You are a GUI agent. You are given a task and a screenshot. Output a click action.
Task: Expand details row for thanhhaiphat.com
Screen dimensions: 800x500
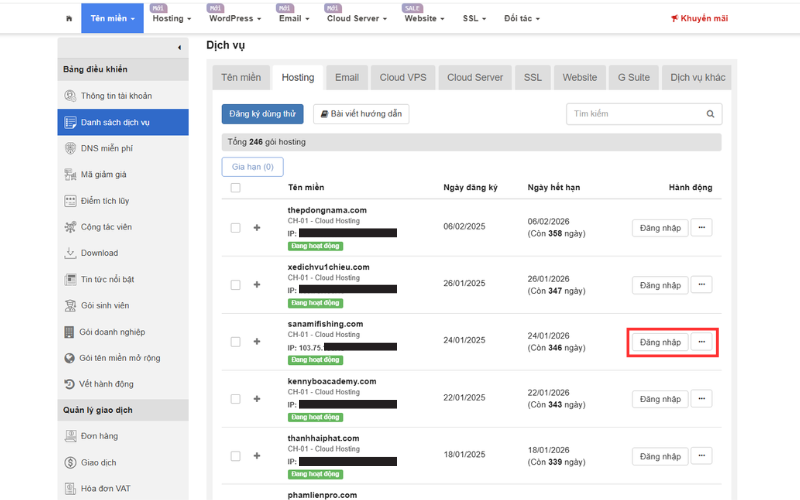(x=257, y=456)
